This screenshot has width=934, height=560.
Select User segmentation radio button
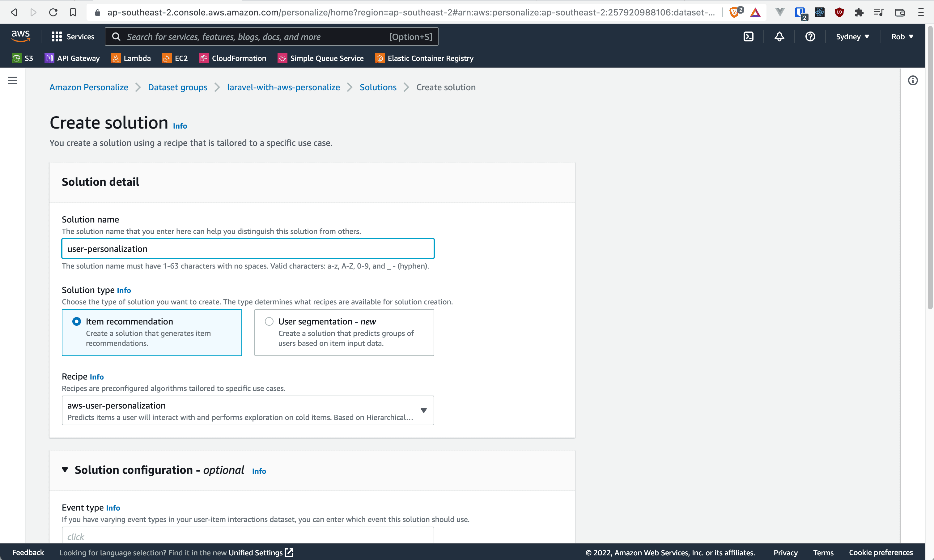click(x=269, y=321)
